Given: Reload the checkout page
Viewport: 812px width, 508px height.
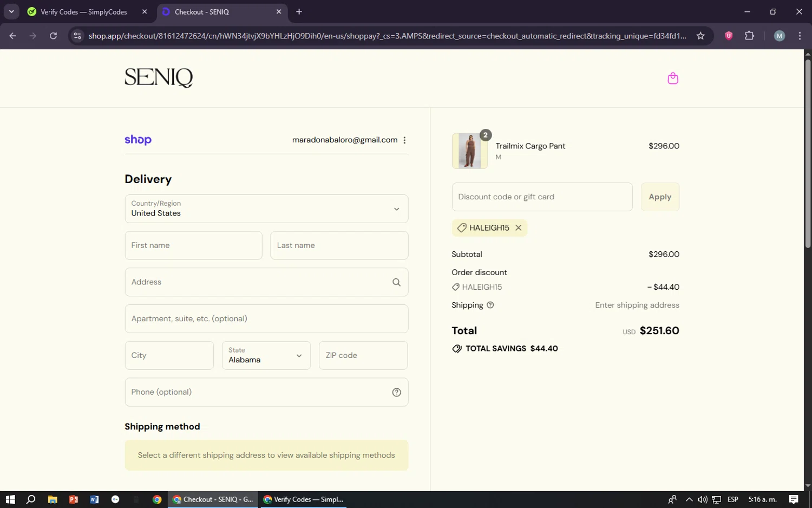Looking at the screenshot, I should click(53, 36).
